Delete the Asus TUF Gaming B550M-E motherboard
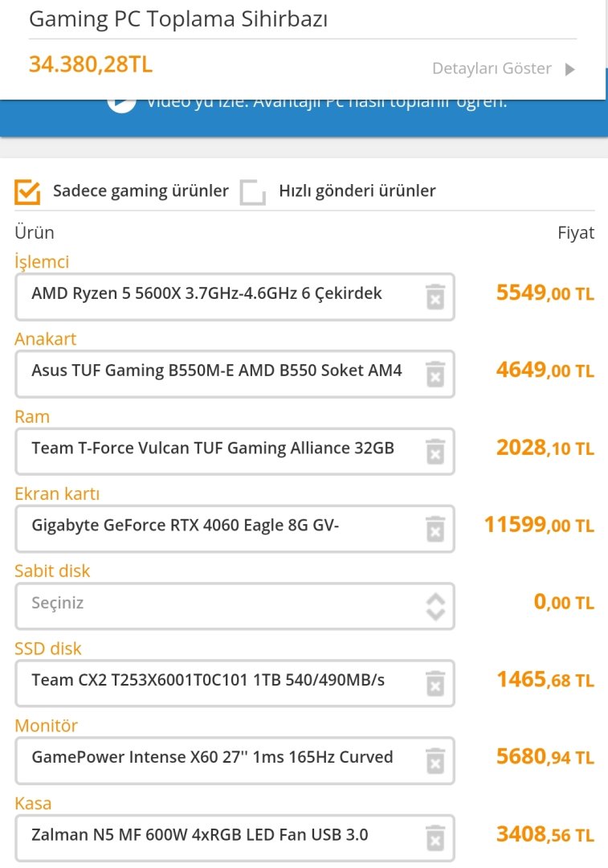 point(435,375)
